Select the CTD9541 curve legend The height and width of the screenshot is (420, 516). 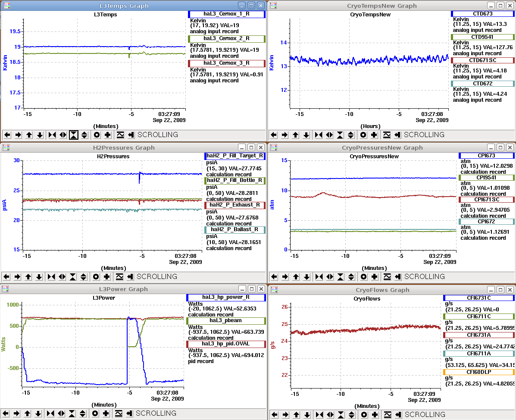pyautogui.click(x=483, y=37)
